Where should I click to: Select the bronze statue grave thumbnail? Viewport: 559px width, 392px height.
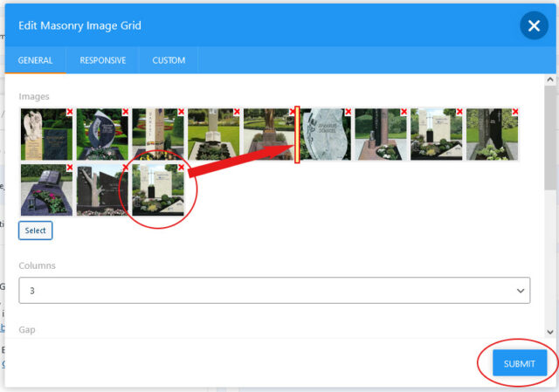pos(269,134)
